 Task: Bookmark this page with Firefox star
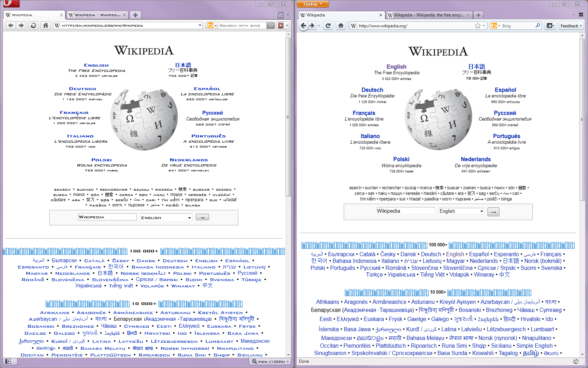pyautogui.click(x=478, y=26)
